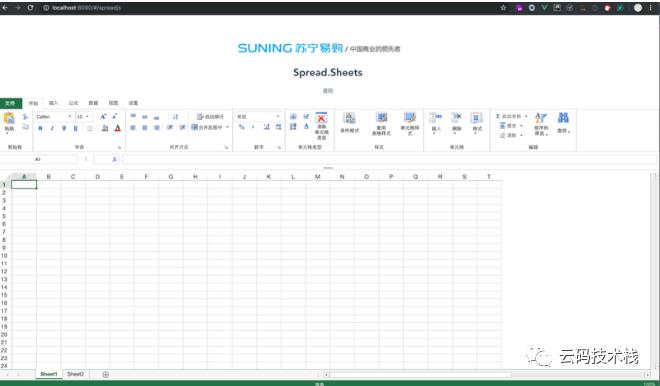The image size is (660, 386).
Task: Click the Copy icon below the scissors
Action: (x=25, y=127)
